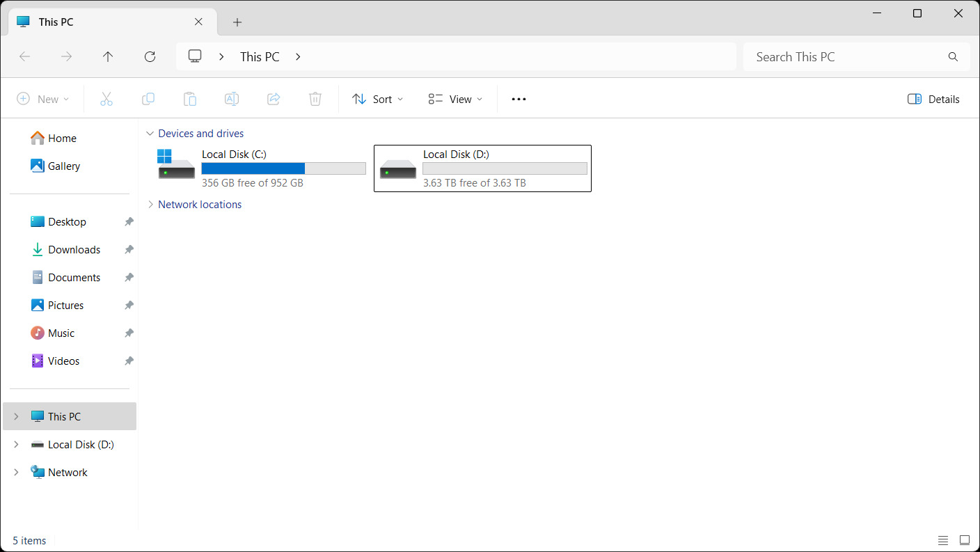Expand This PC tree node
The width and height of the screenshot is (980, 552).
click(16, 416)
